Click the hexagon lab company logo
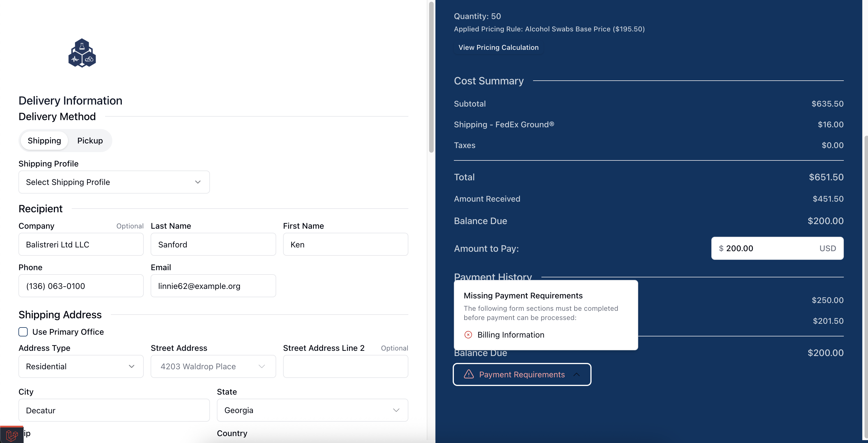 coord(82,53)
